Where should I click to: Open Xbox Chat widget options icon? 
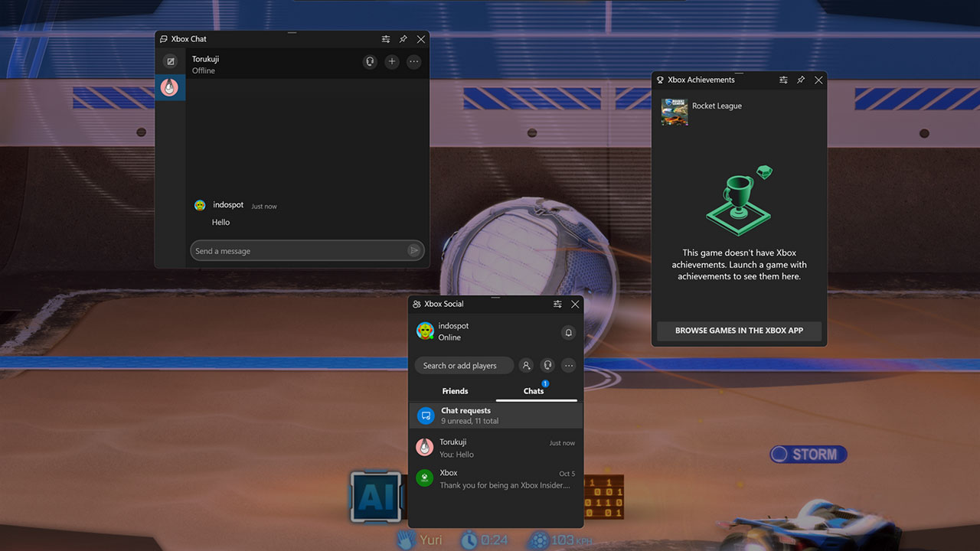coord(386,39)
